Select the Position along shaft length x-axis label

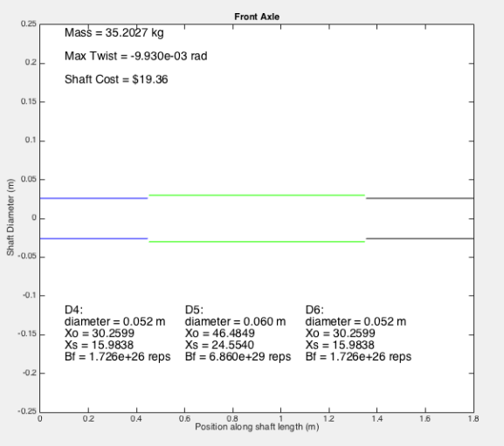click(257, 427)
